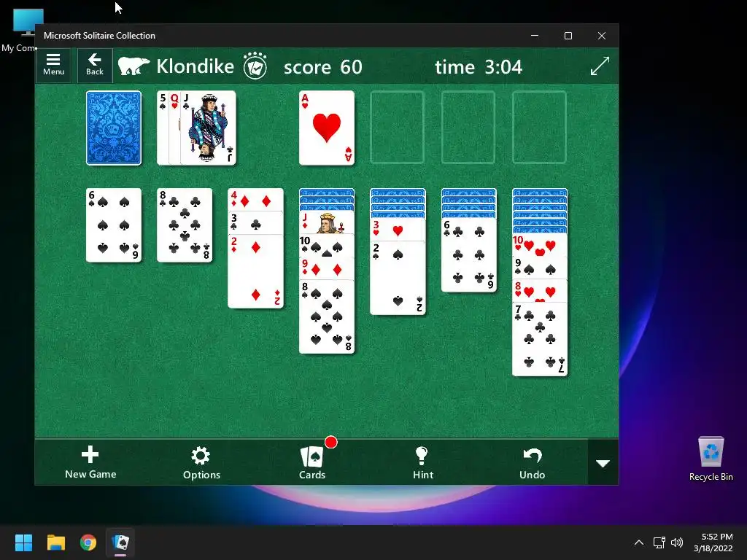
Task: Select the 10 of hearts card
Action: (540, 245)
